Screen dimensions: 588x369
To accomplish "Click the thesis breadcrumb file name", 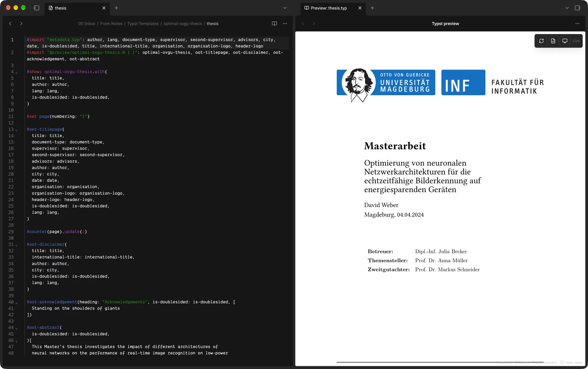I will pos(212,24).
